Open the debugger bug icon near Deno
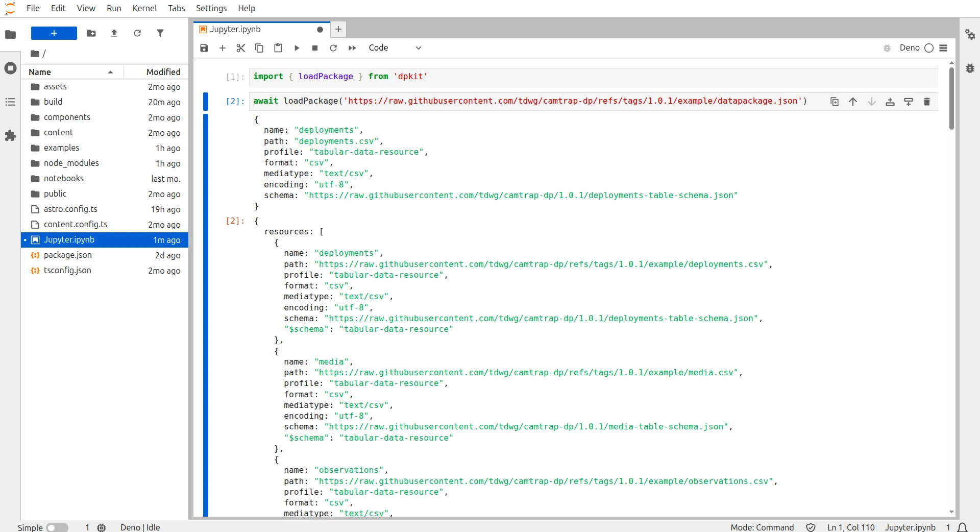 887,47
